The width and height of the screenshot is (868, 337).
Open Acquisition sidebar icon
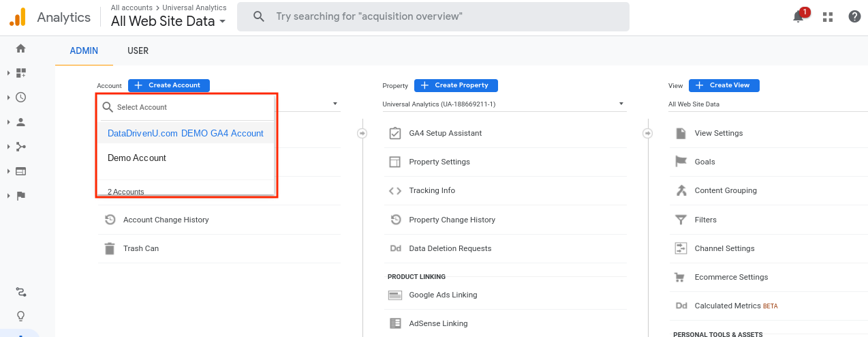pos(20,147)
